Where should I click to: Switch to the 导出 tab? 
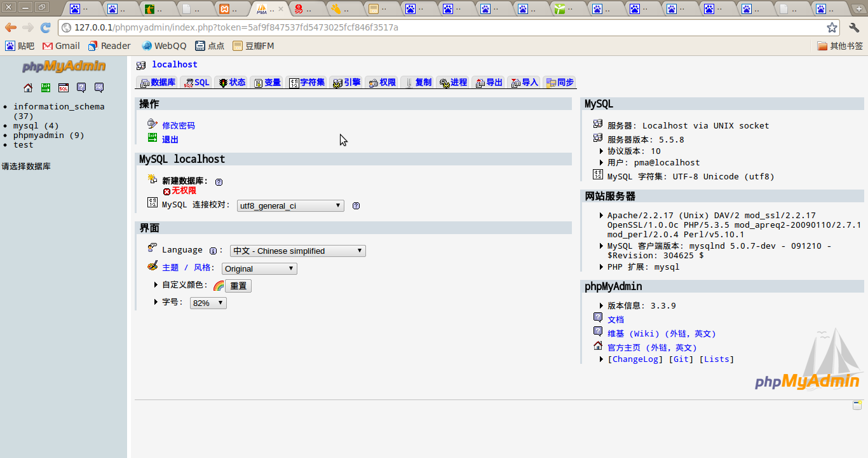coord(489,83)
